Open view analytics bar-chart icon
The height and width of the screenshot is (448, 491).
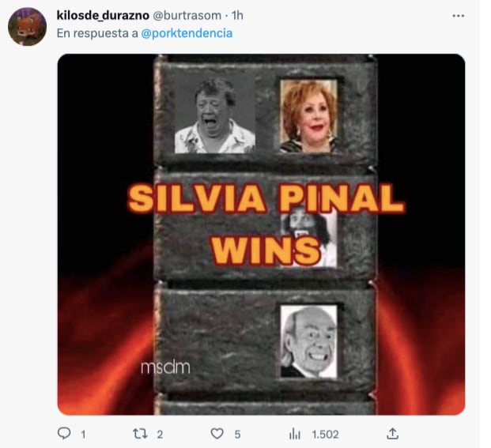294,434
